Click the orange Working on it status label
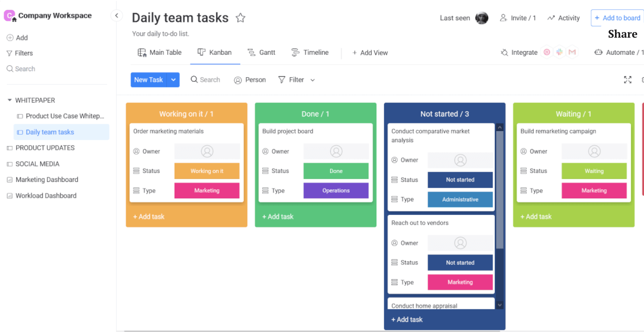Screen dimensions: 644x332 point(207,171)
